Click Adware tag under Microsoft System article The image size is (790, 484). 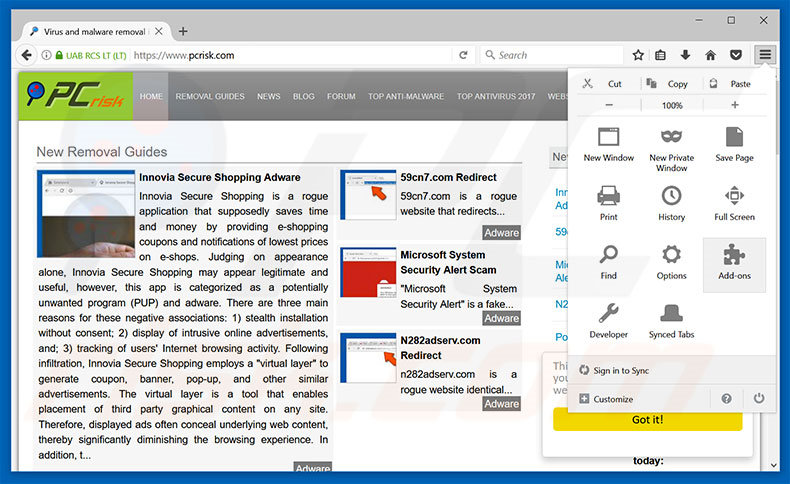point(501,318)
